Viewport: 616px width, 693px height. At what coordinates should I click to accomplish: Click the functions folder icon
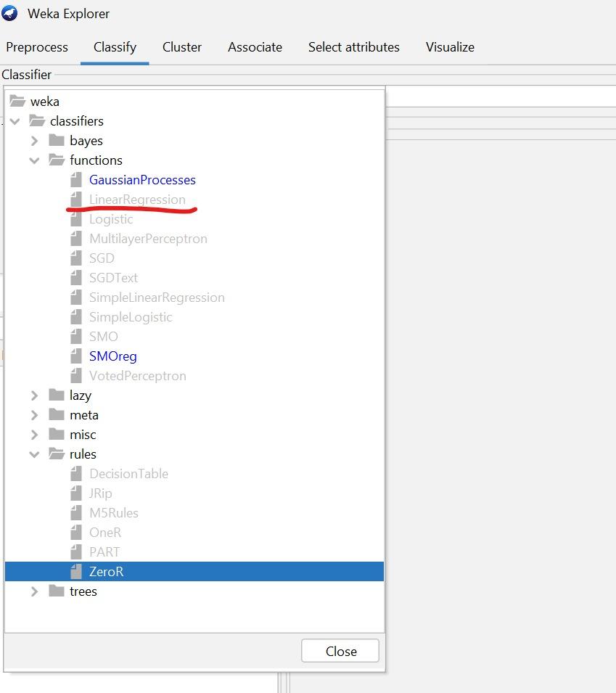tap(57, 160)
